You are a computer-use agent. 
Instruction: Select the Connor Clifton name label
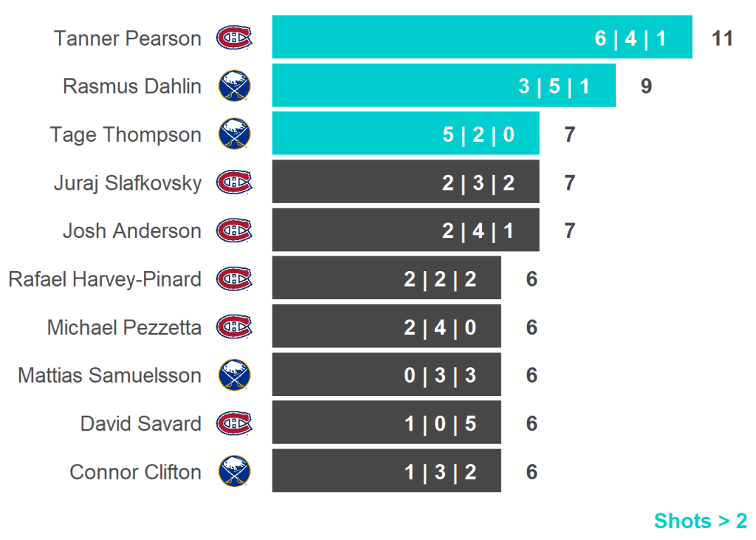click(x=135, y=472)
